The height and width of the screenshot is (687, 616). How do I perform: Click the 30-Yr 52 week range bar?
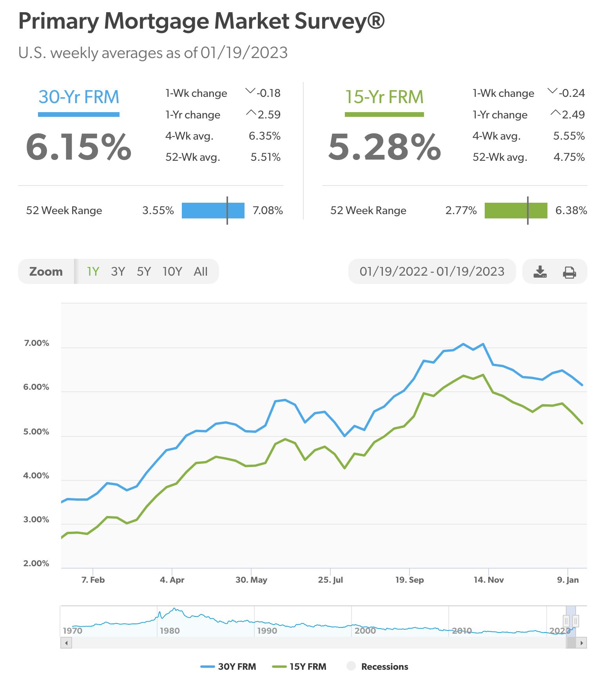pos(213,211)
